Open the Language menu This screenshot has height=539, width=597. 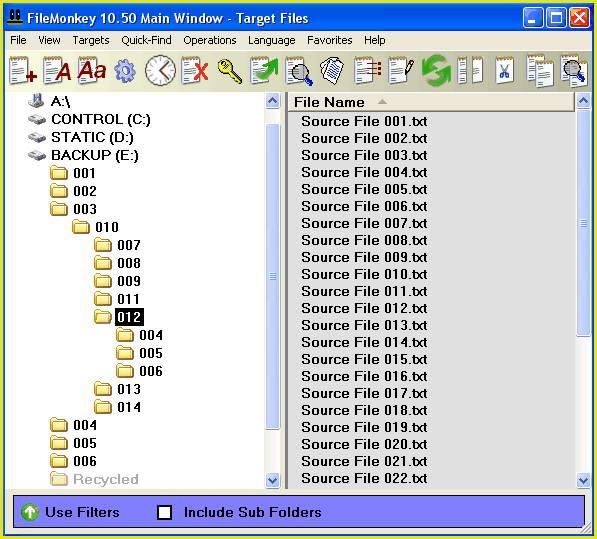(271, 40)
